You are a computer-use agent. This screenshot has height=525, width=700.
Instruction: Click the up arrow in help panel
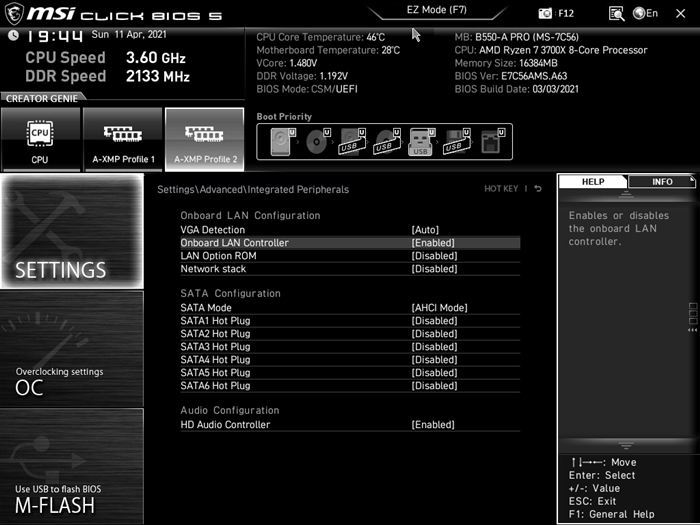pos(626,194)
